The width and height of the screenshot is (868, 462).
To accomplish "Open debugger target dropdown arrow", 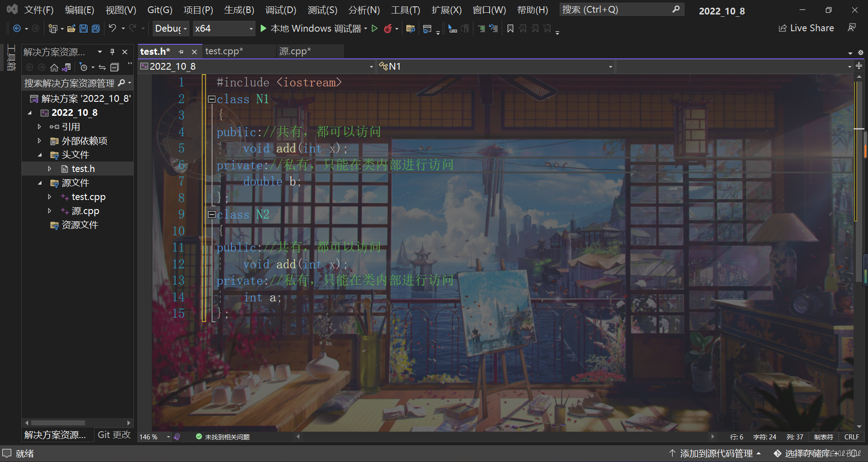I will coord(366,29).
